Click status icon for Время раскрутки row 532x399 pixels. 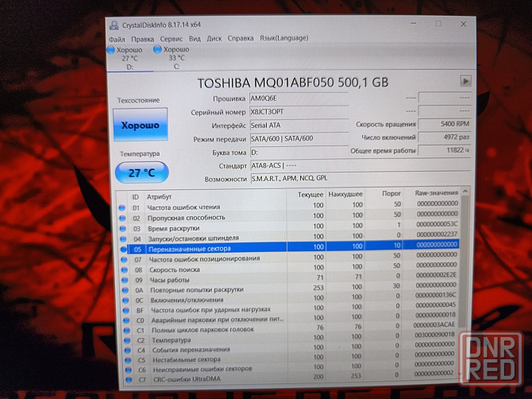click(121, 227)
